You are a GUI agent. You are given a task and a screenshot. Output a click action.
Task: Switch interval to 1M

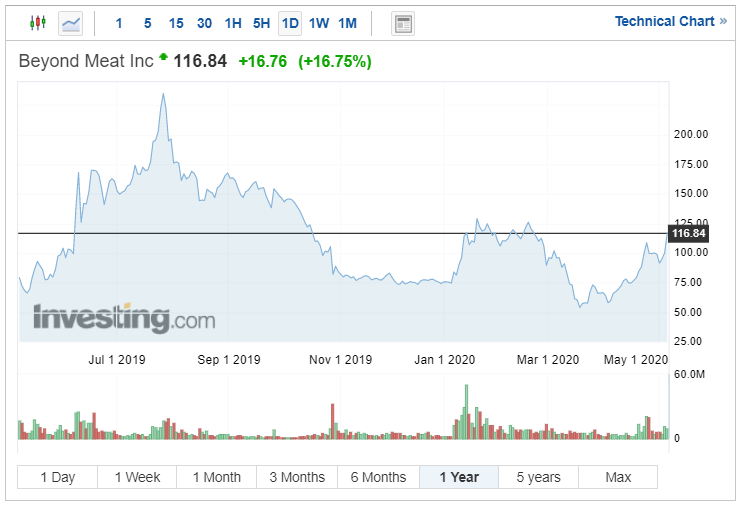347,23
